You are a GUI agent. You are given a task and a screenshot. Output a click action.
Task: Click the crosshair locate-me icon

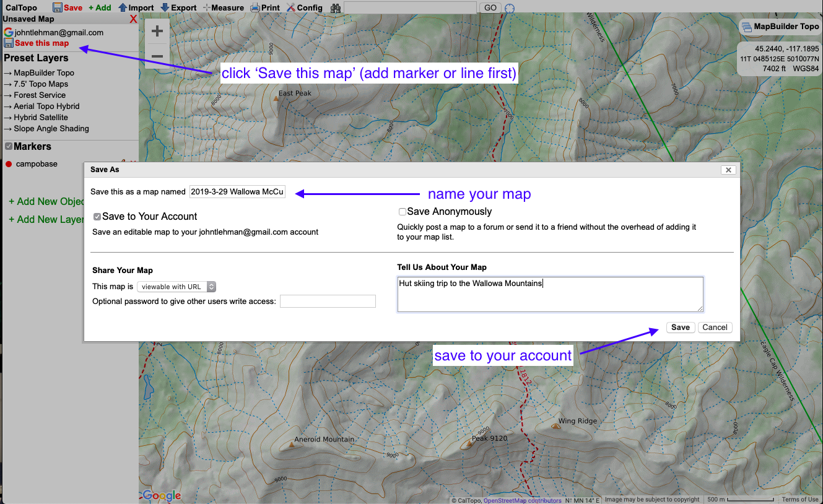coord(510,8)
